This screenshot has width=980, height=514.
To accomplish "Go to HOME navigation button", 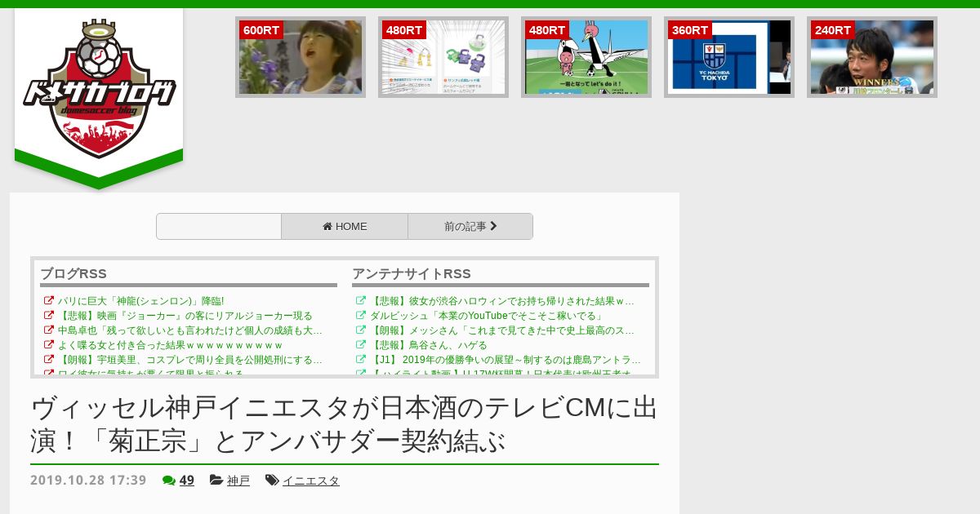I will pyautogui.click(x=345, y=227).
